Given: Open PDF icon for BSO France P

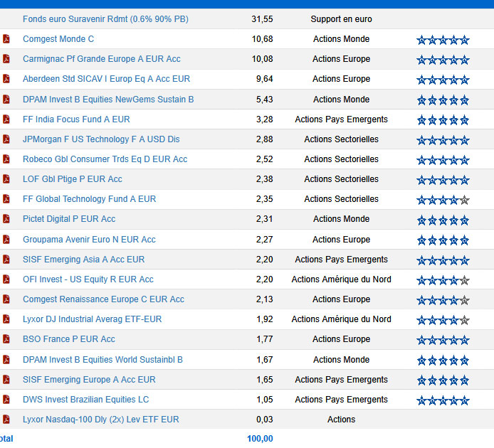Looking at the screenshot, I should [x=6, y=339].
